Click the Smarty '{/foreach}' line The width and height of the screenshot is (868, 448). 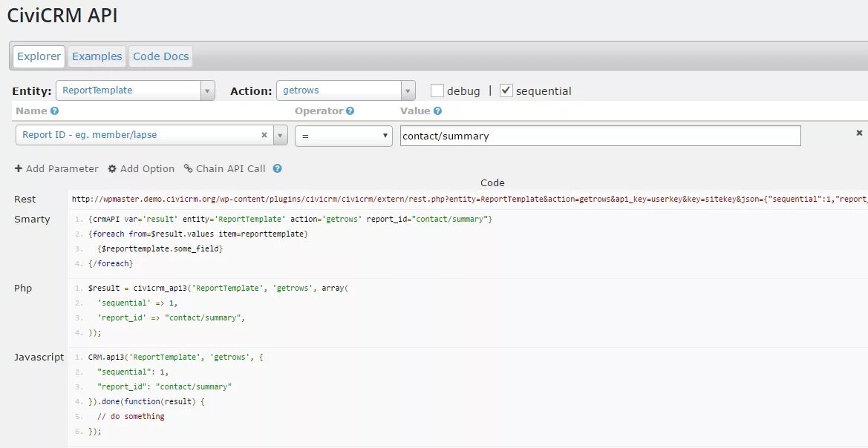click(111, 264)
